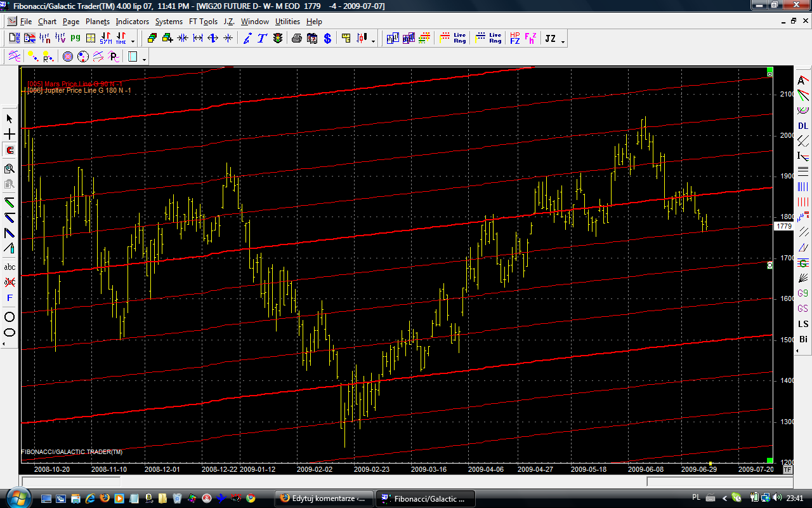Select the crosshair cursor tool
This screenshot has height=508, width=812.
click(10, 135)
